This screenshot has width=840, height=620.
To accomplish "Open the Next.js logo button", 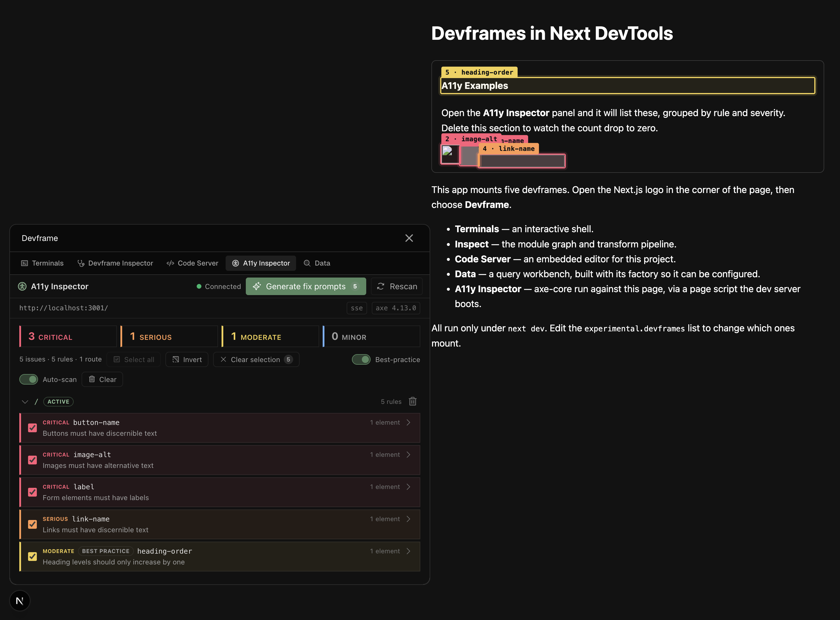I will pyautogui.click(x=20, y=601).
